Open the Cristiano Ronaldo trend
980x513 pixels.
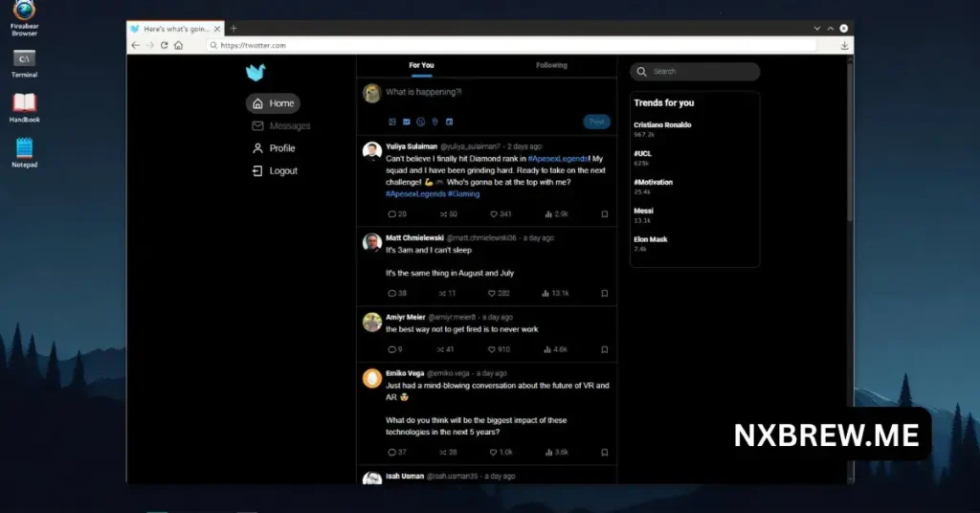click(662, 125)
